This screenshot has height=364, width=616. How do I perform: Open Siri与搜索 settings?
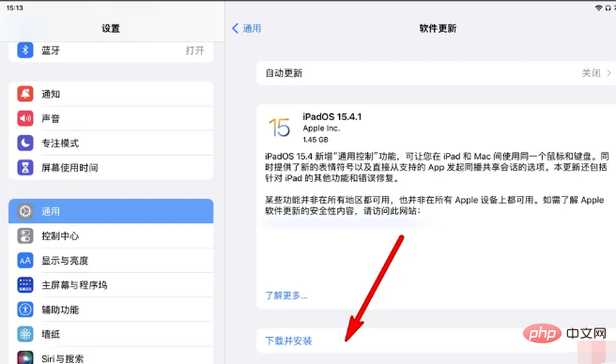pyautogui.click(x=111, y=356)
